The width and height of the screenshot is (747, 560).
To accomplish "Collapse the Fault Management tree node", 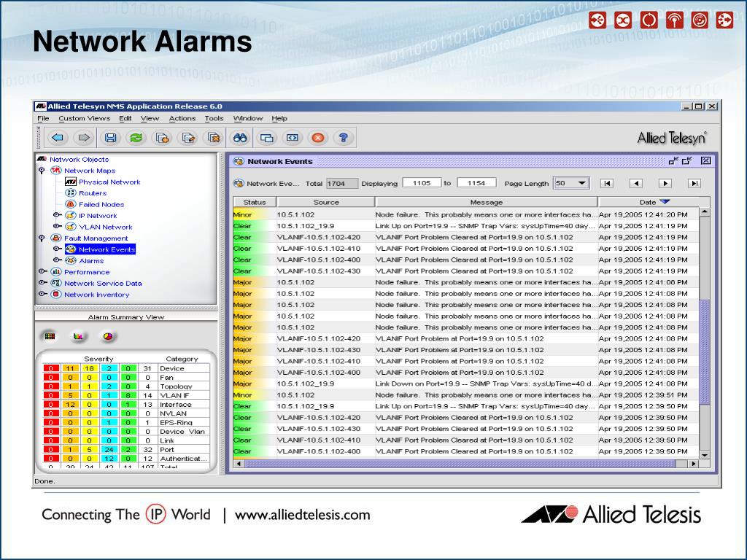I will coord(42,238).
